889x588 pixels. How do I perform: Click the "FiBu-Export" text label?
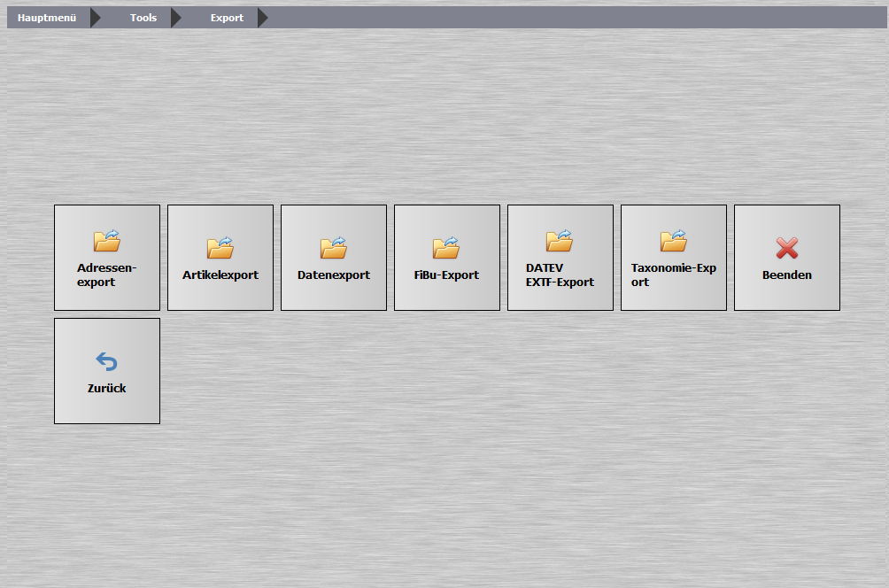pyautogui.click(x=446, y=275)
